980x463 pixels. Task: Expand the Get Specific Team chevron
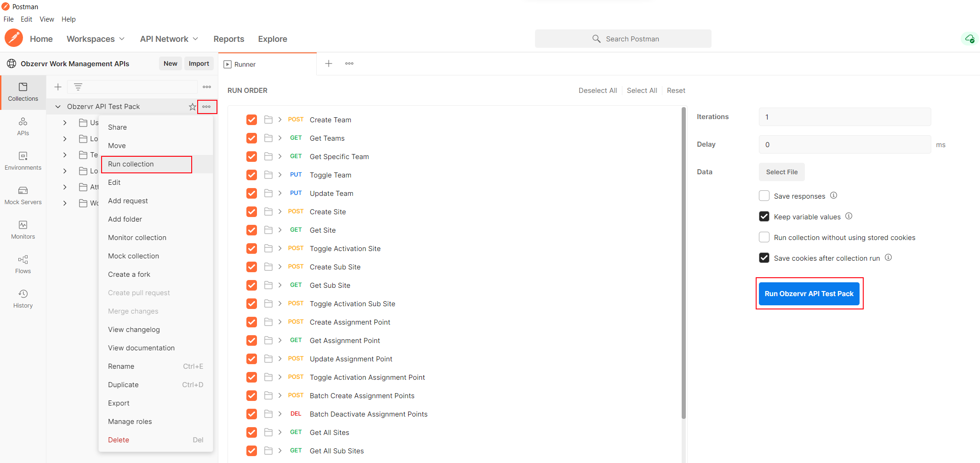click(x=280, y=156)
